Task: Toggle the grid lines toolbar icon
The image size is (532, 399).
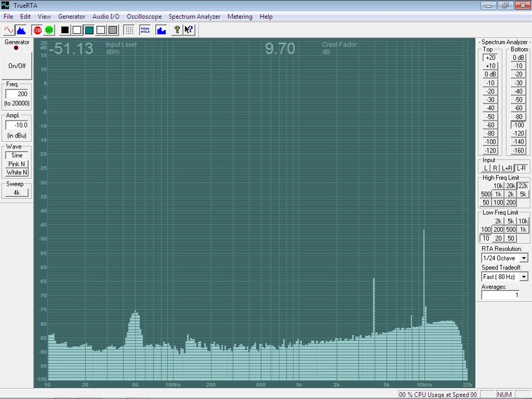Action: [x=129, y=30]
